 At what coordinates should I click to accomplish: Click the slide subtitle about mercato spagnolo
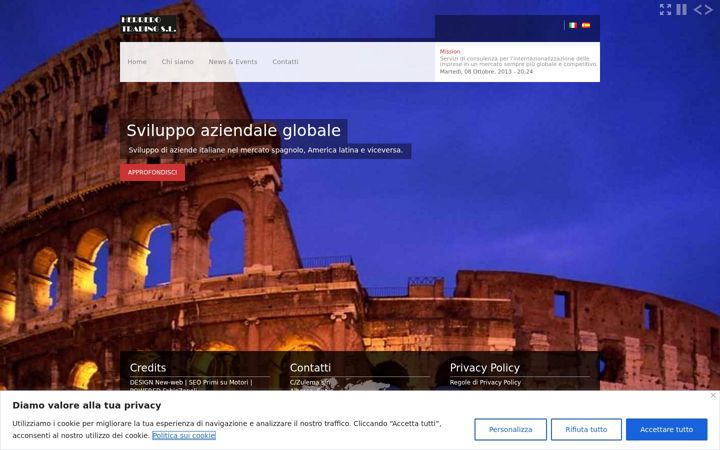(x=265, y=150)
